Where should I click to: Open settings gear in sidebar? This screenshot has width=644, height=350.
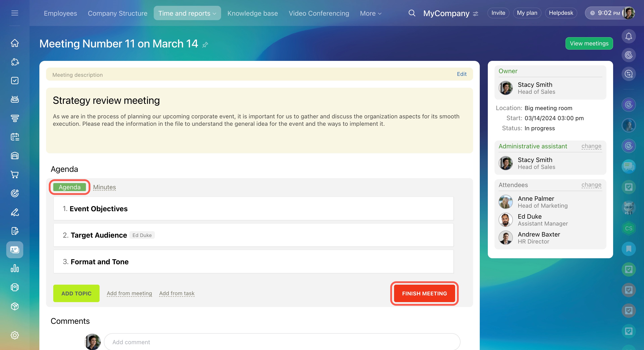pos(15,335)
